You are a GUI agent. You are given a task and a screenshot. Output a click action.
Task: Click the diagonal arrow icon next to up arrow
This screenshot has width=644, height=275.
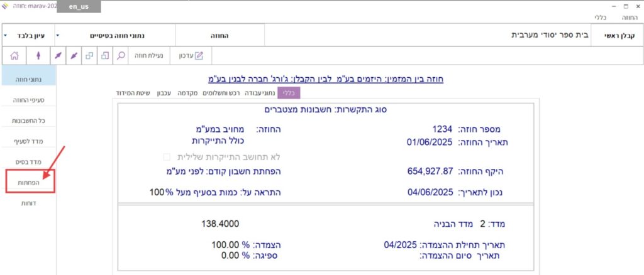point(58,56)
